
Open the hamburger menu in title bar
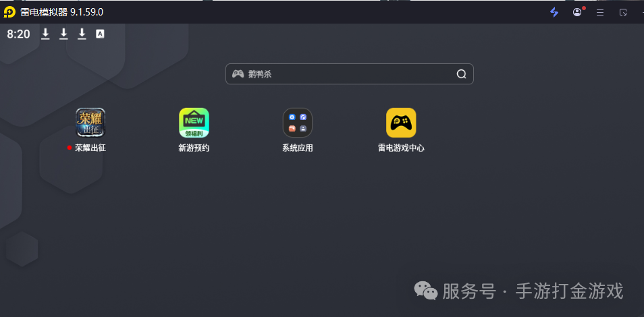click(x=600, y=12)
